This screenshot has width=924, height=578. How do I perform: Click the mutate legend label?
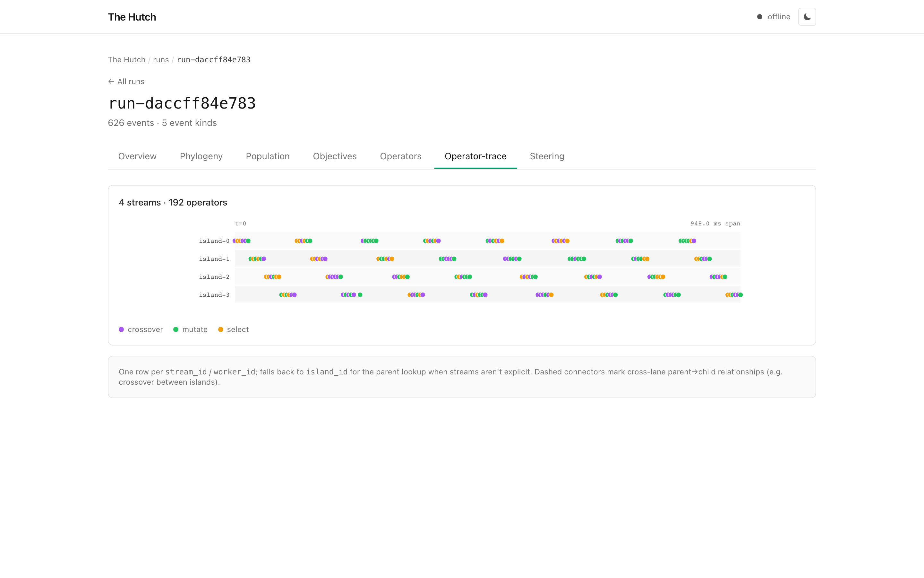195,329
